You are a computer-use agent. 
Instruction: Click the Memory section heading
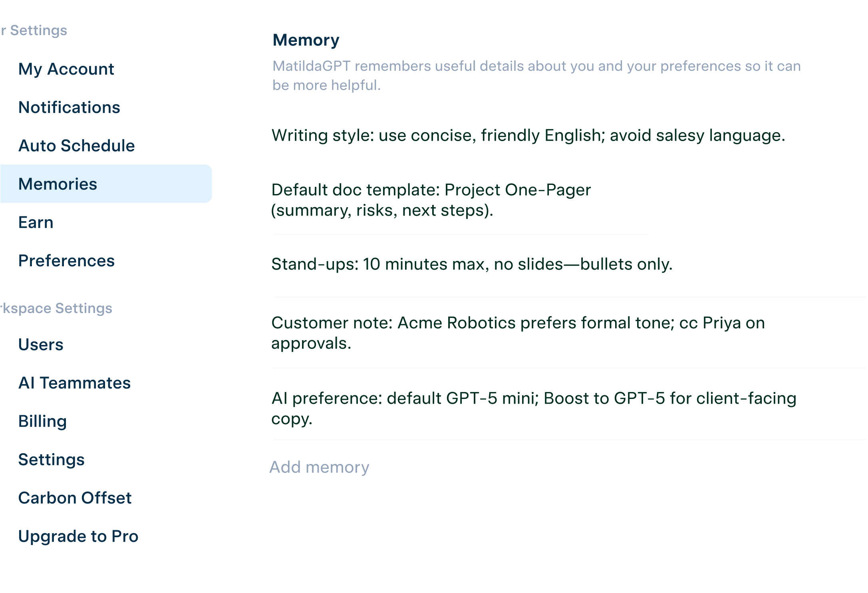tap(306, 40)
